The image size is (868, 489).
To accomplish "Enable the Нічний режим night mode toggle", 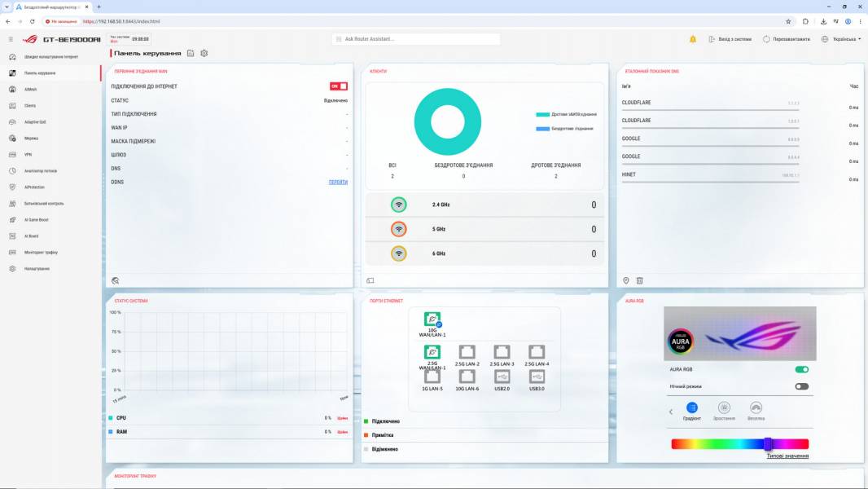I will [x=801, y=386].
